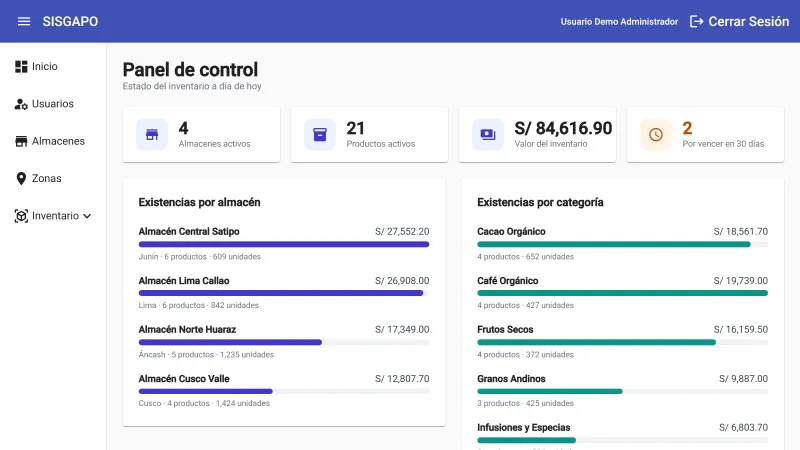Click 'Áncash · 5 productos · 1,235 unidades'

pyautogui.click(x=206, y=354)
